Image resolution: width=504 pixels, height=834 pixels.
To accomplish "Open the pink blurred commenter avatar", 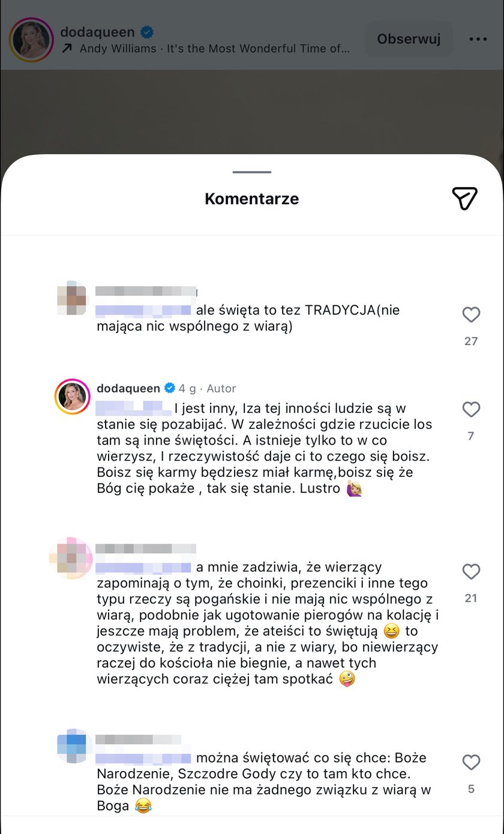I will [71, 558].
